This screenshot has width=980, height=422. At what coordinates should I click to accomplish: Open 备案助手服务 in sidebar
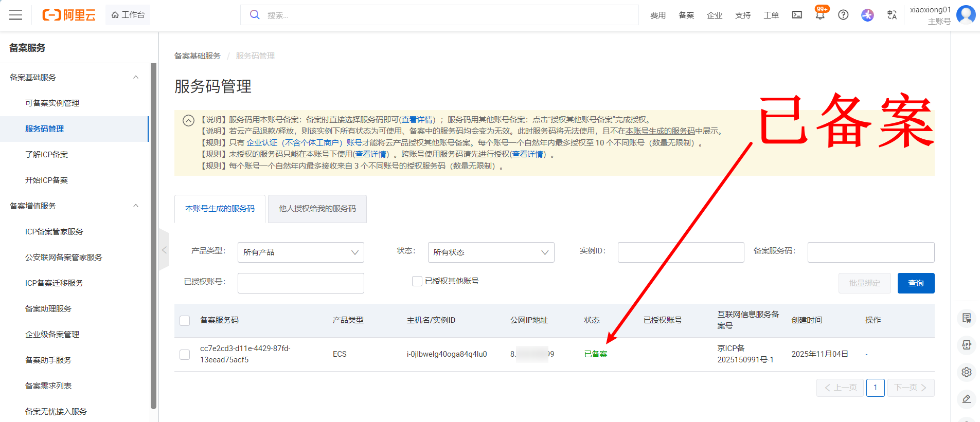click(48, 360)
